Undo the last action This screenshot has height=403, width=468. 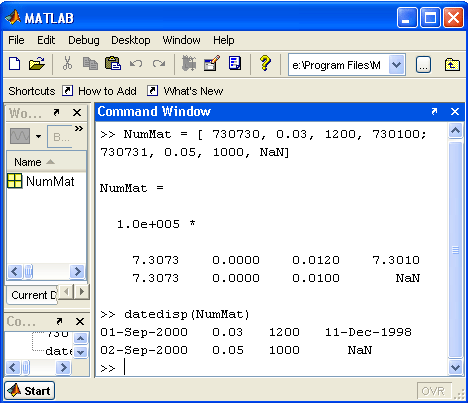(136, 63)
